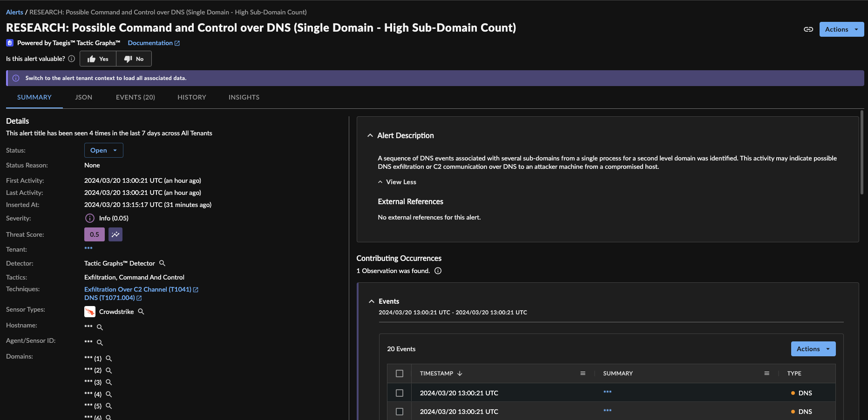Navigate to Alerts breadcrumb
This screenshot has width=868, height=420.
point(14,12)
